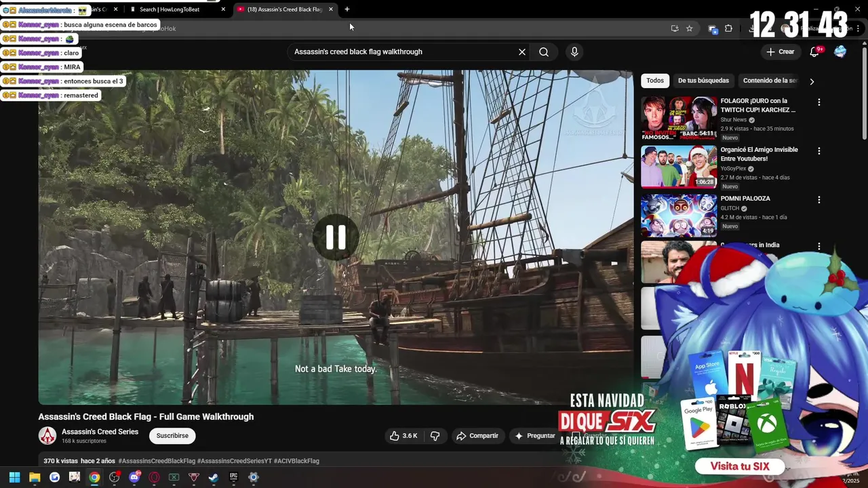Open the Assassin's Creed Series channel name link
Viewport: 868px width, 488px height.
tap(100, 432)
